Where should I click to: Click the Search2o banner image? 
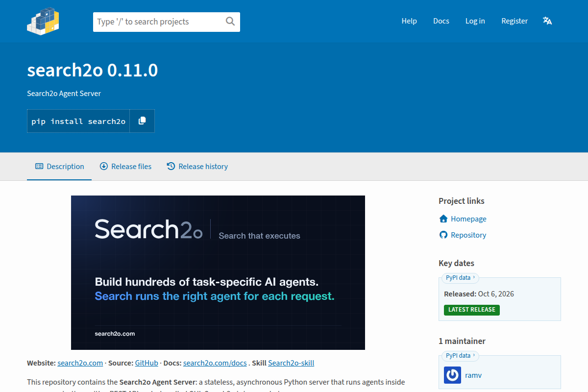click(218, 272)
